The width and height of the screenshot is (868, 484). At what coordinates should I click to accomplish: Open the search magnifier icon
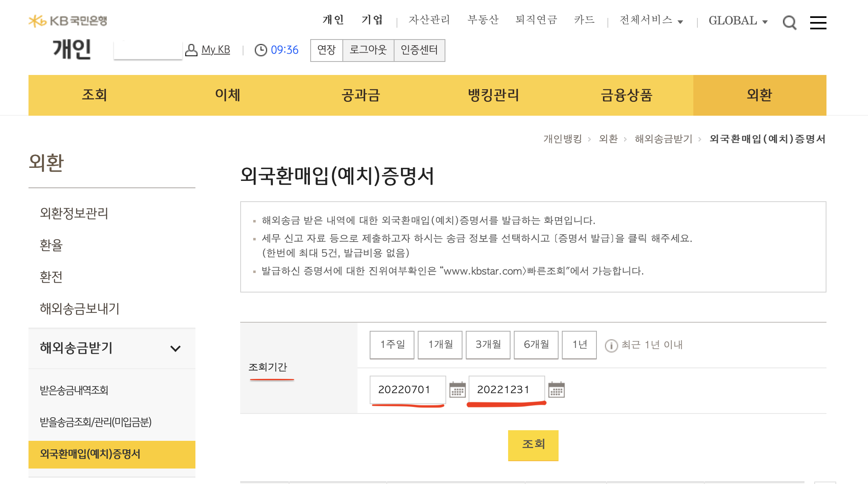coord(789,22)
